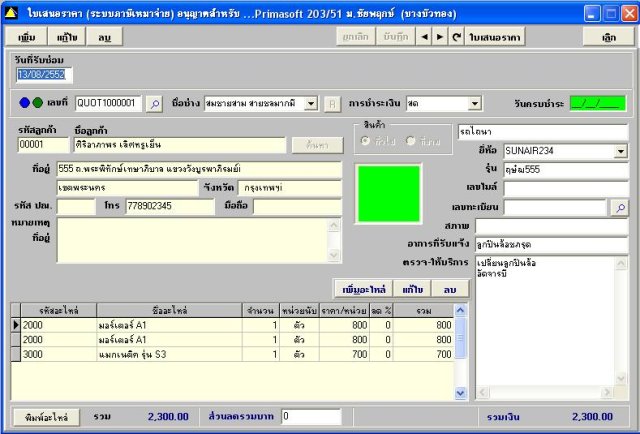Image resolution: width=640 pixels, height=434 pixels.
Task: Click the large green color box
Action: (389, 194)
